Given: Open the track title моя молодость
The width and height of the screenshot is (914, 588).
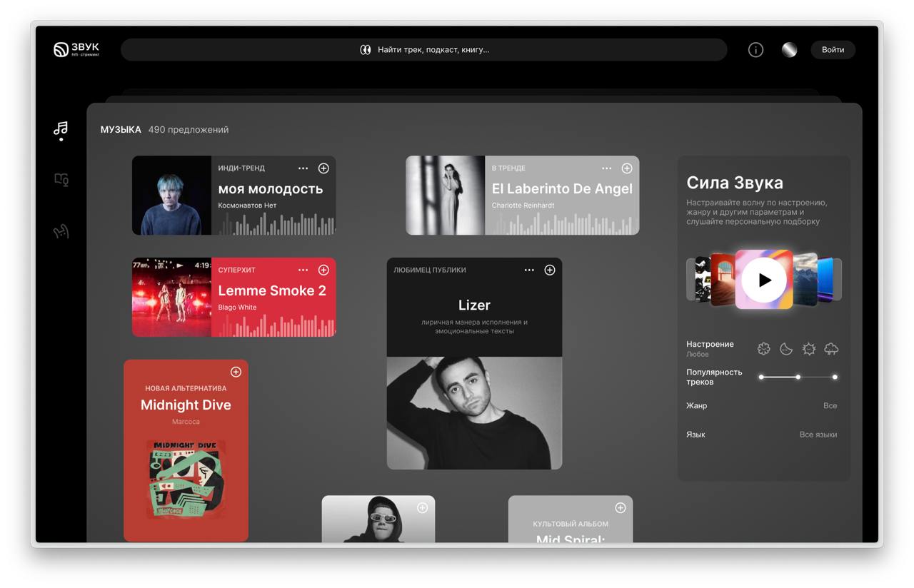Looking at the screenshot, I should pos(271,189).
